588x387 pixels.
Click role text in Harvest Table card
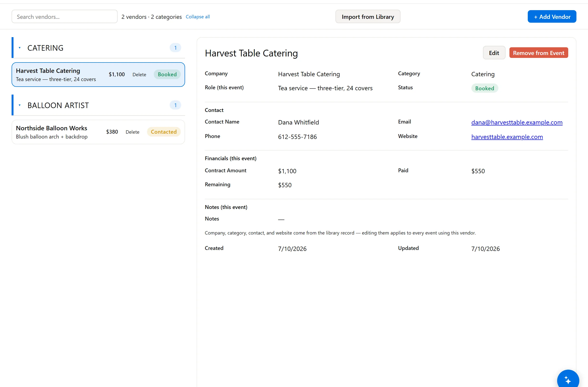click(56, 79)
